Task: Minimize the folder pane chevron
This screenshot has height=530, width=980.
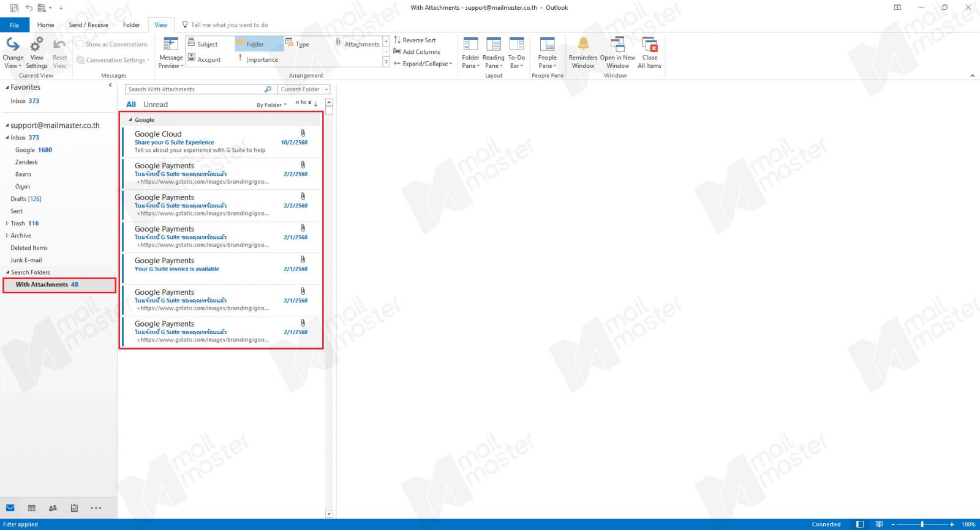Action: (110, 86)
